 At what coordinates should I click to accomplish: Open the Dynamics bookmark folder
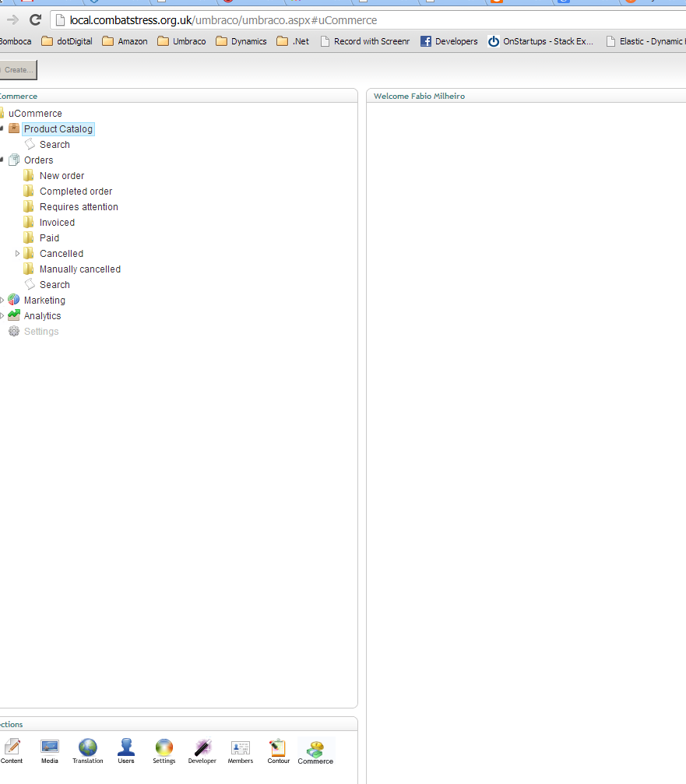point(241,41)
